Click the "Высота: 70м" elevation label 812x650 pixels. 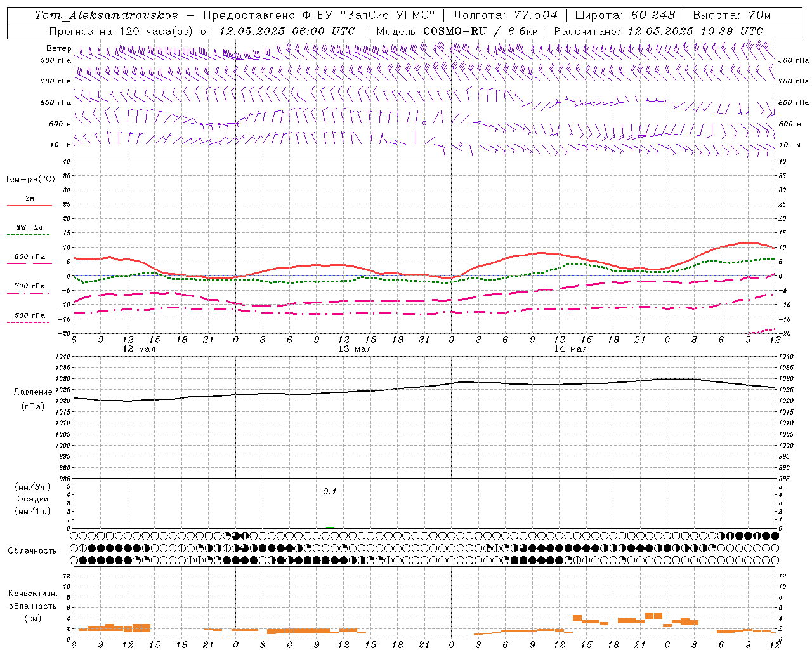pyautogui.click(x=732, y=15)
